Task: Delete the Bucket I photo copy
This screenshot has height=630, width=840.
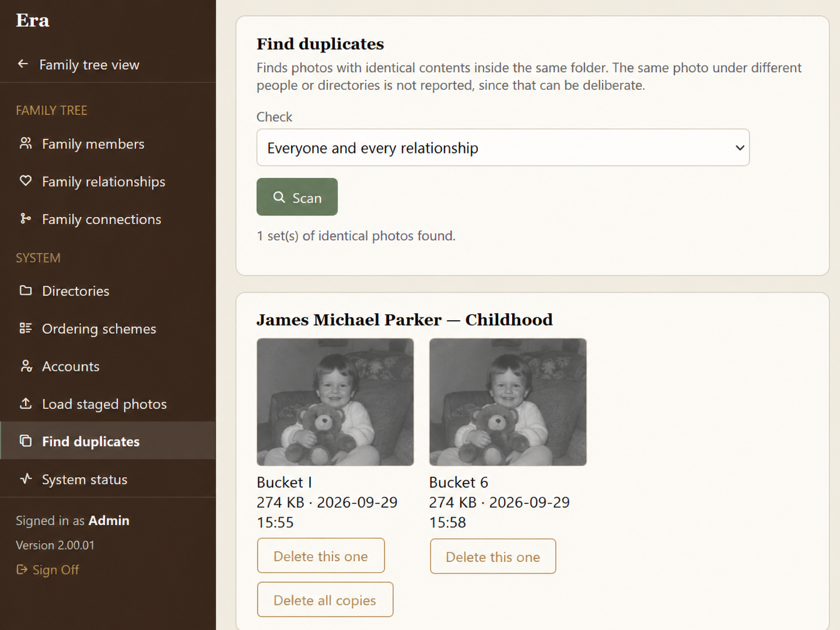Action: (x=321, y=556)
